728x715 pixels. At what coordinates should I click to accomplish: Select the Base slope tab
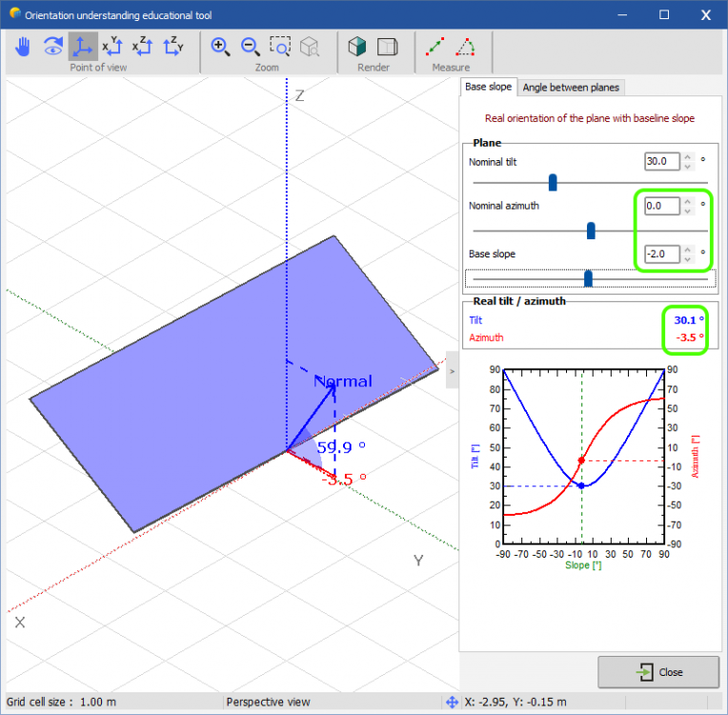[x=488, y=87]
